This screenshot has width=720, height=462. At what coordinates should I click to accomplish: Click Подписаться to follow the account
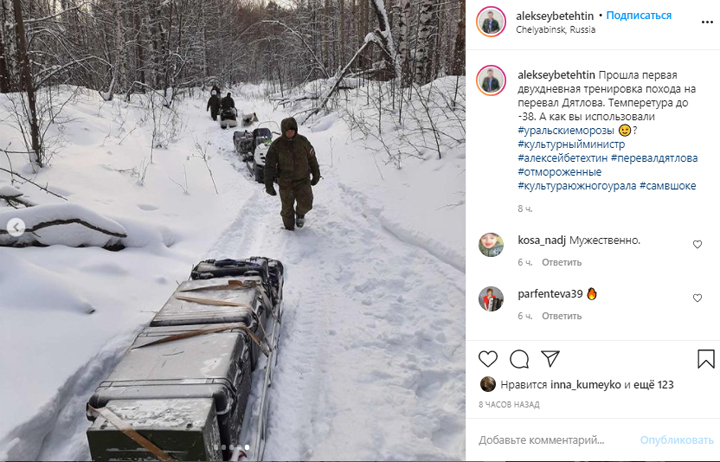point(639,16)
